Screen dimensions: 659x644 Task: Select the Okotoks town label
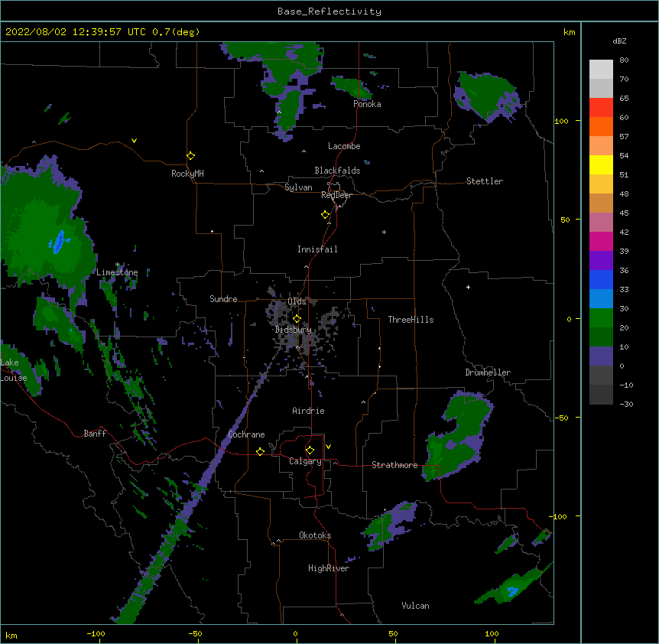[x=315, y=535]
